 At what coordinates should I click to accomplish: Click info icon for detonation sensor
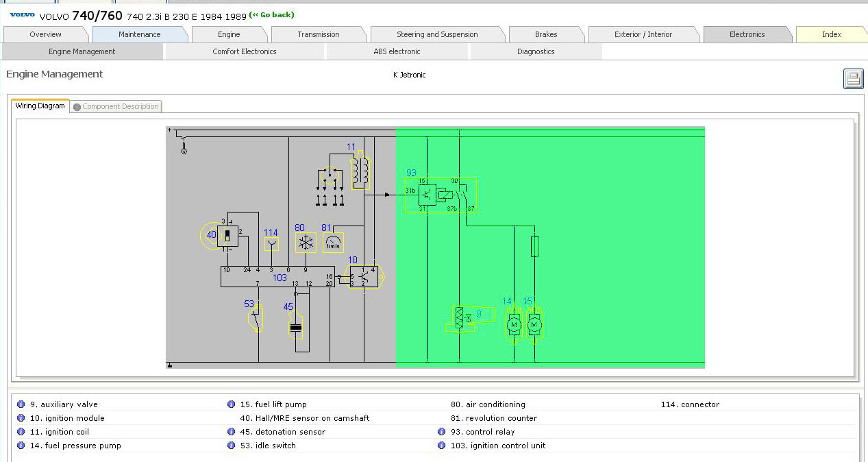click(231, 432)
